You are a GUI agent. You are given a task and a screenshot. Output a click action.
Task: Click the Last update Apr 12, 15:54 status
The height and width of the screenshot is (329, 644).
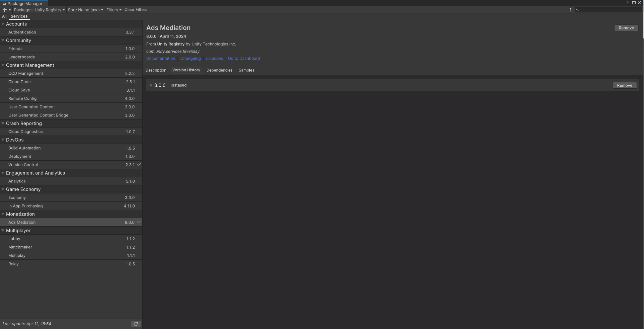coord(27,324)
